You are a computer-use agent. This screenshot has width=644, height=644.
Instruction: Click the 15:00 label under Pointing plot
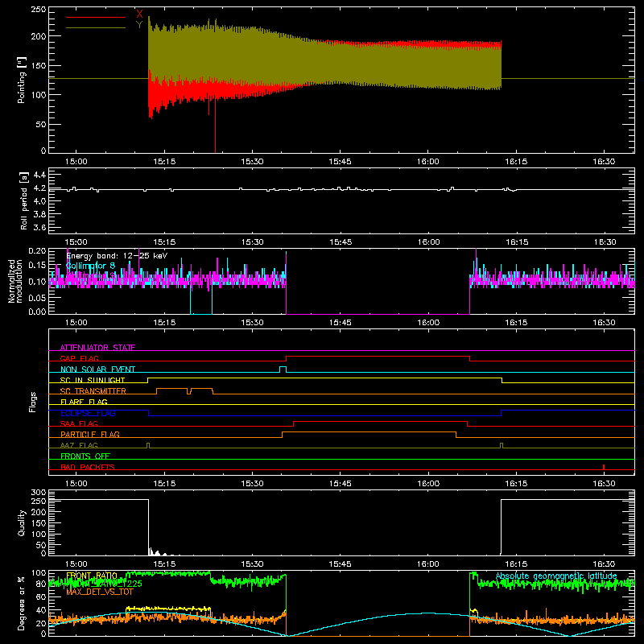click(x=76, y=162)
